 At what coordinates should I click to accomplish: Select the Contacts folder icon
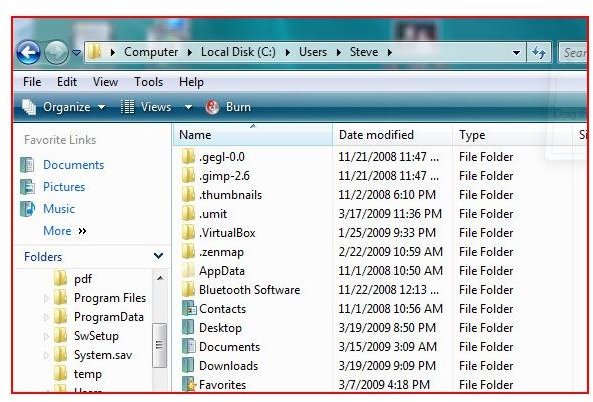(189, 308)
